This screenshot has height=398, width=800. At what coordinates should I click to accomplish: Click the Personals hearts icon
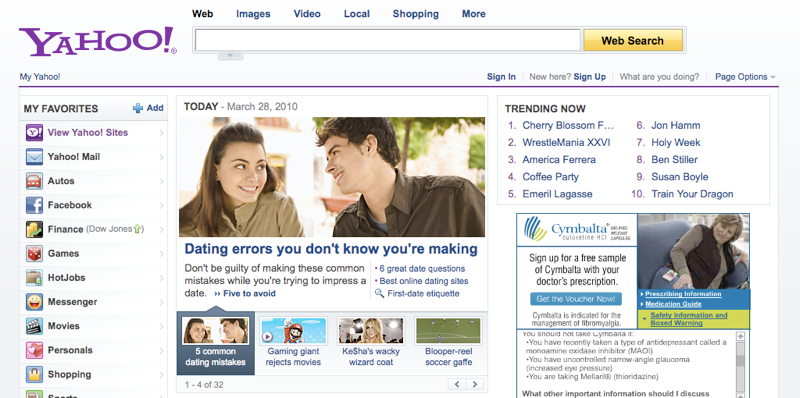click(34, 350)
